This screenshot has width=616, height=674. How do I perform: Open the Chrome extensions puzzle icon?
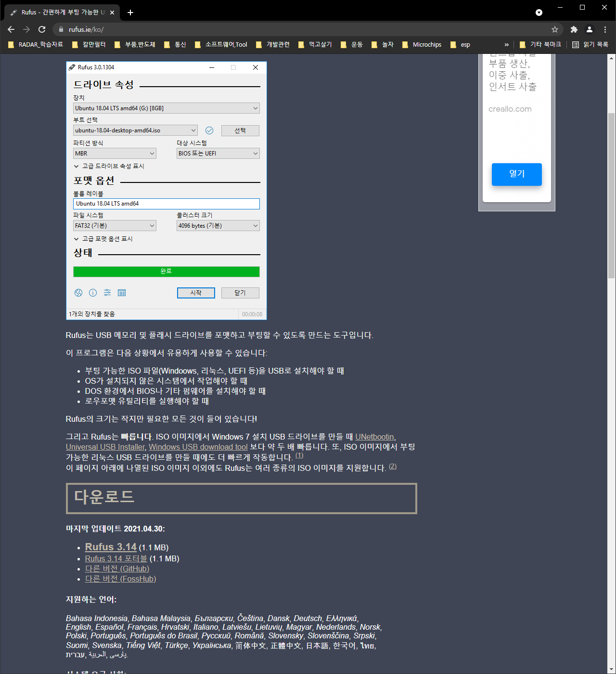point(574,29)
